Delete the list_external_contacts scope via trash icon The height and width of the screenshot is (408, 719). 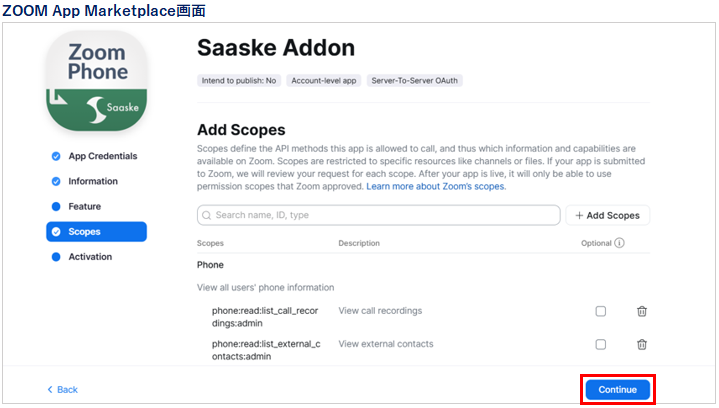[642, 344]
